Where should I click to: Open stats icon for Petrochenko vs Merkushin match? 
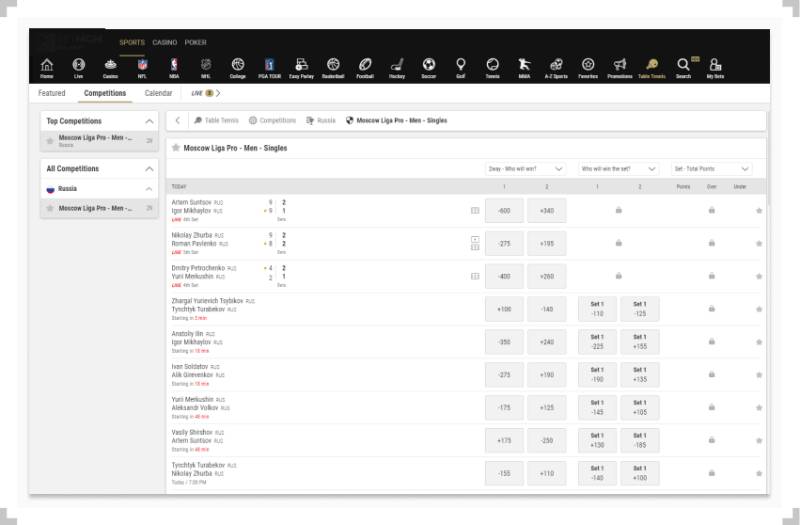point(475,276)
